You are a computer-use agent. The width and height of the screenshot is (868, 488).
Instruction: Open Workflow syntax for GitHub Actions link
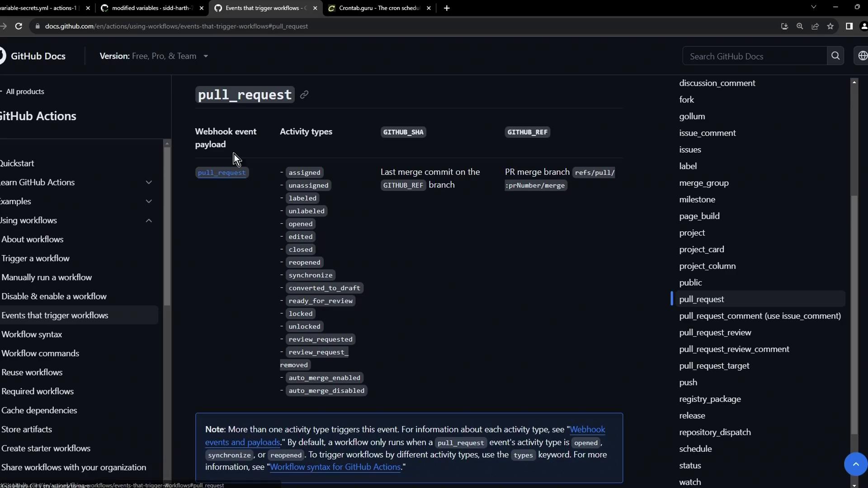335,467
